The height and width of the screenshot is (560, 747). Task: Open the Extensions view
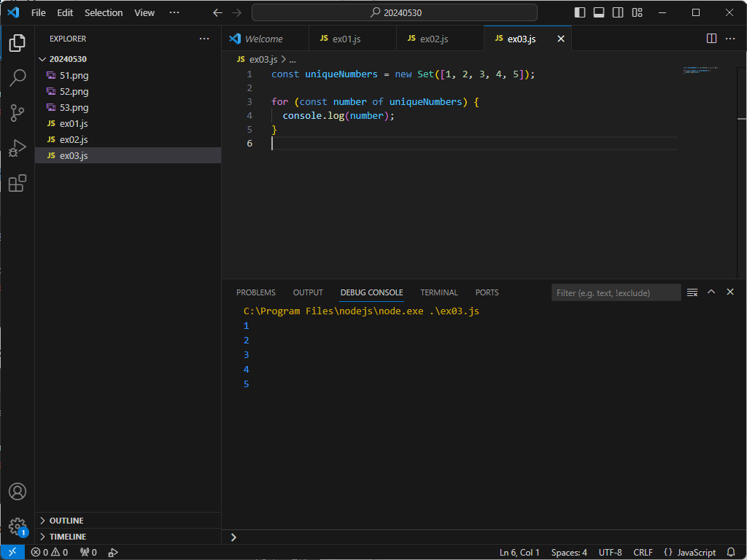(x=18, y=183)
